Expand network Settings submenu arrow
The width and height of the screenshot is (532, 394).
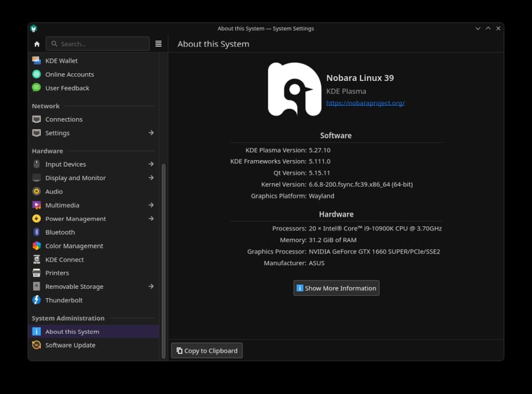(x=151, y=133)
